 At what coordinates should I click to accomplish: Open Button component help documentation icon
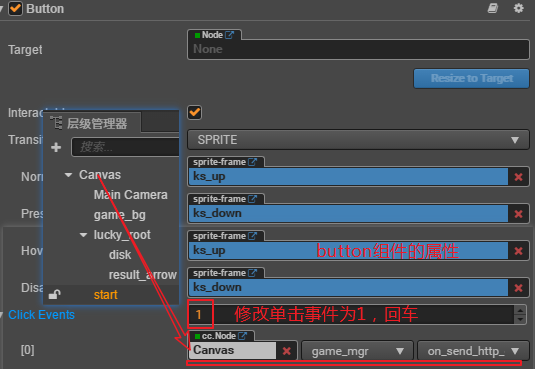[493, 8]
